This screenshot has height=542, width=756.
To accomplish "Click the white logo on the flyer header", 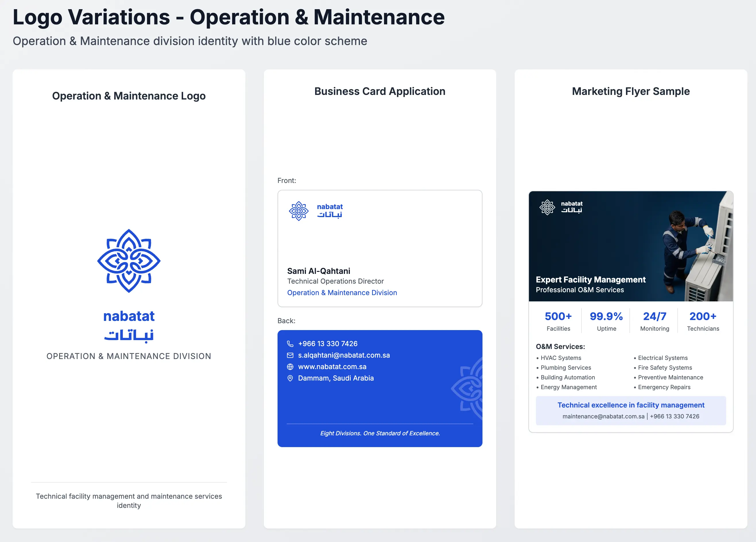I will tap(547, 207).
